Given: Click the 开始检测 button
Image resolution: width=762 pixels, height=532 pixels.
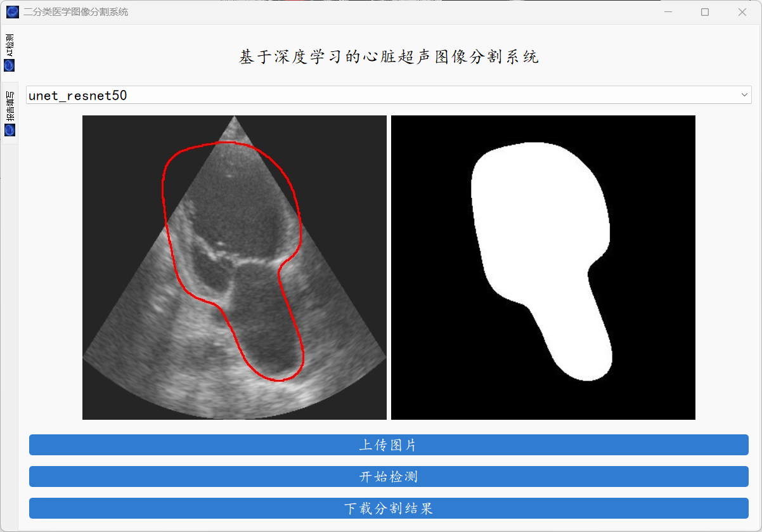Looking at the screenshot, I should [x=389, y=477].
